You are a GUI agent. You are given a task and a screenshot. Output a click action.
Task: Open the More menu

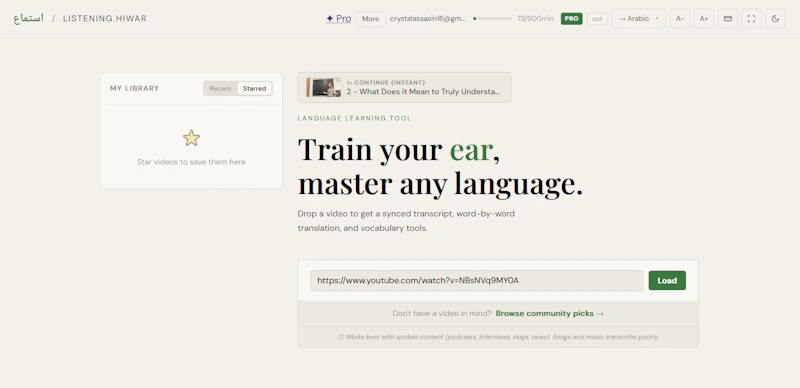370,19
